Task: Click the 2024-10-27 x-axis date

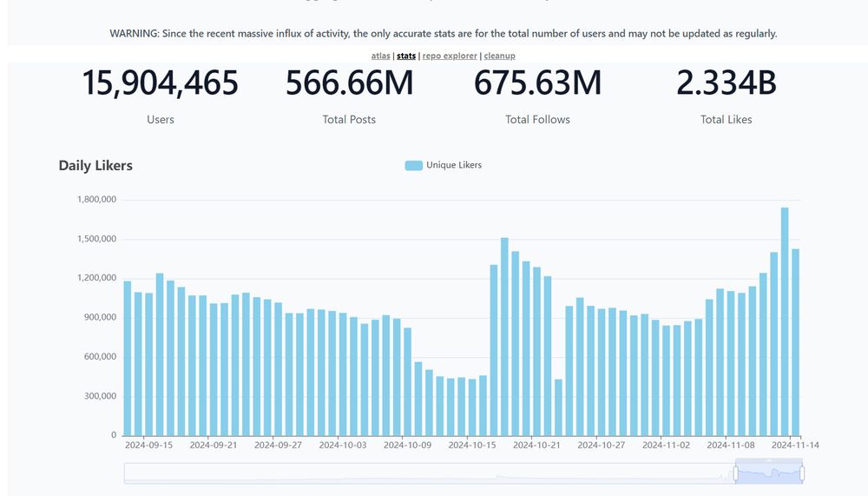Action: pyautogui.click(x=602, y=445)
